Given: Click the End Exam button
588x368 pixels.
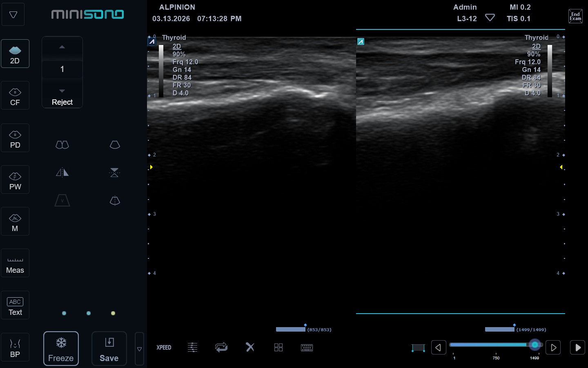Looking at the screenshot, I should 575,16.
